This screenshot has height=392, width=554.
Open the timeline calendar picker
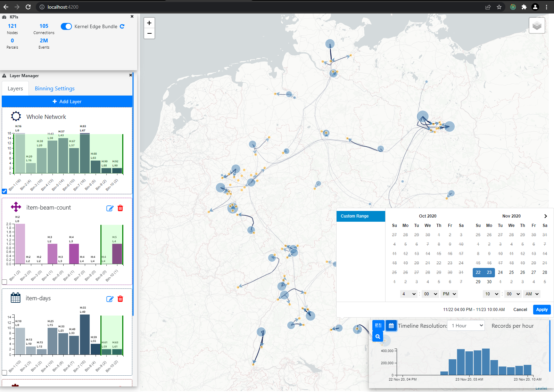tap(391, 326)
